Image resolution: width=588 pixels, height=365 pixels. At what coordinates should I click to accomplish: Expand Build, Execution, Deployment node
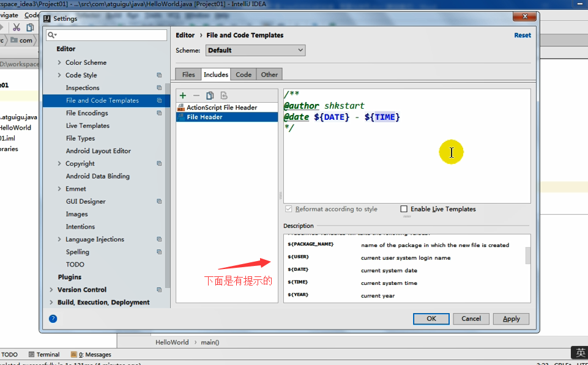click(51, 303)
